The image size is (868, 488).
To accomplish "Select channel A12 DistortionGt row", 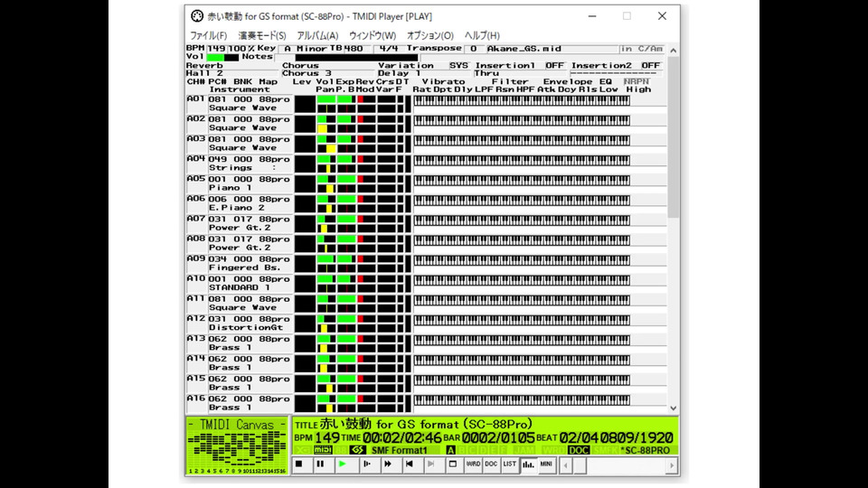I will point(239,324).
